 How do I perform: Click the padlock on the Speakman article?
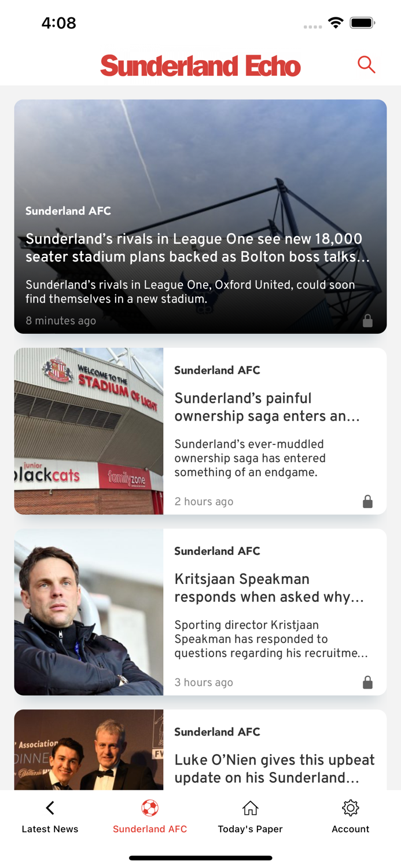(368, 682)
